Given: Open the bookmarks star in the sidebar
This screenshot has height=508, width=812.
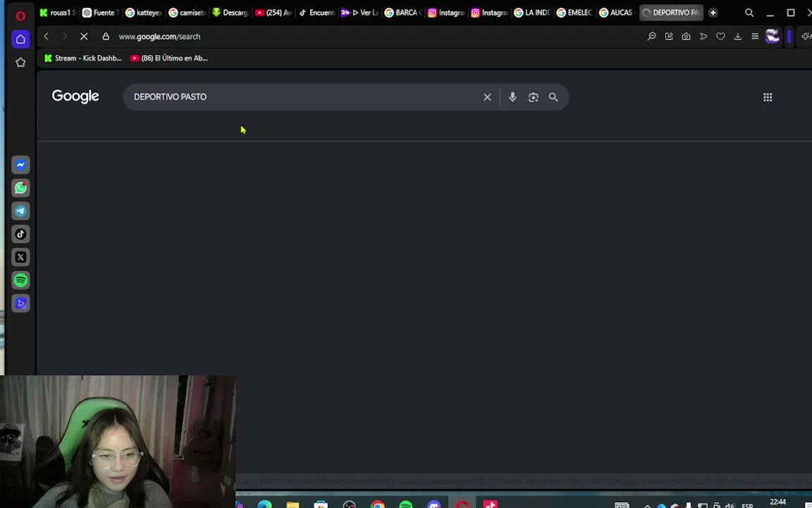Looking at the screenshot, I should click(20, 62).
